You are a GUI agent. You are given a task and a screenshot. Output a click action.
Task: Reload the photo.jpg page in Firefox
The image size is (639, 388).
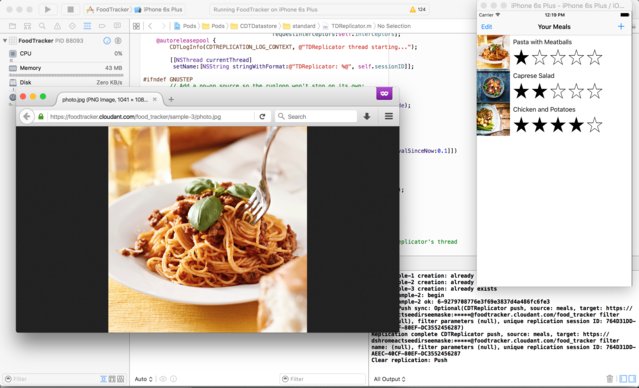262,117
